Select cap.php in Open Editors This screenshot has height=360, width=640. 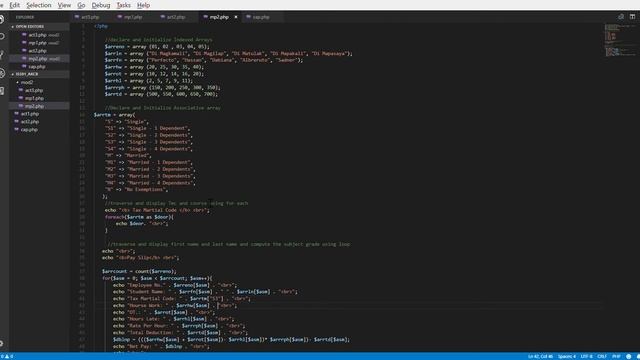click(x=39, y=67)
